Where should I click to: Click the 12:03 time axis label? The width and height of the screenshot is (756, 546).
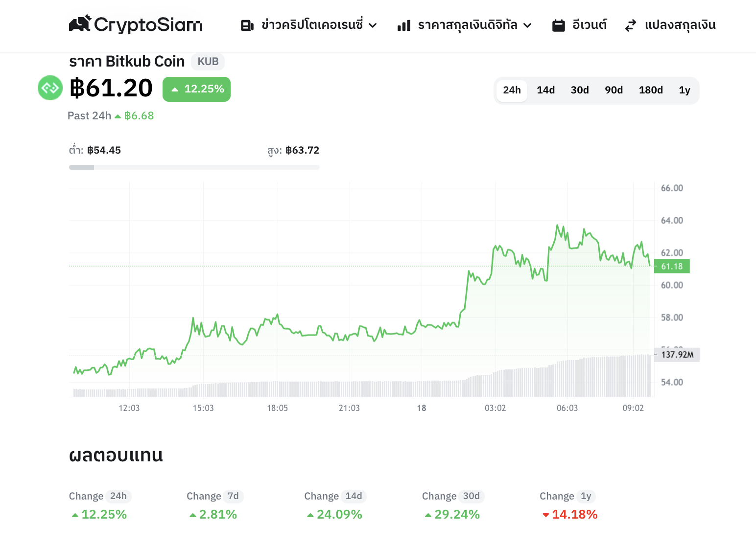coord(129,408)
